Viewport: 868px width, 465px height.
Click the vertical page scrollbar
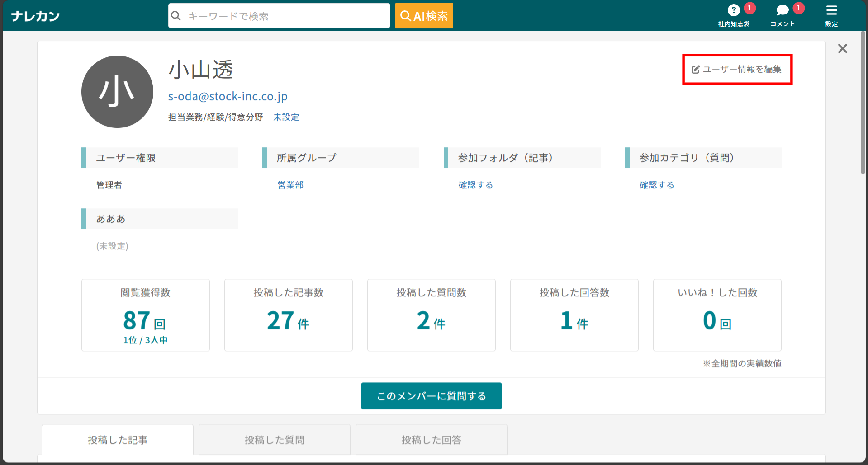click(x=863, y=104)
